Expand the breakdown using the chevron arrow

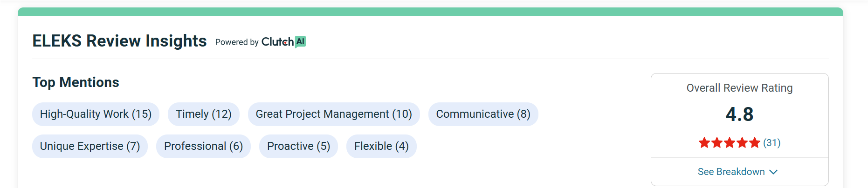[x=773, y=172]
